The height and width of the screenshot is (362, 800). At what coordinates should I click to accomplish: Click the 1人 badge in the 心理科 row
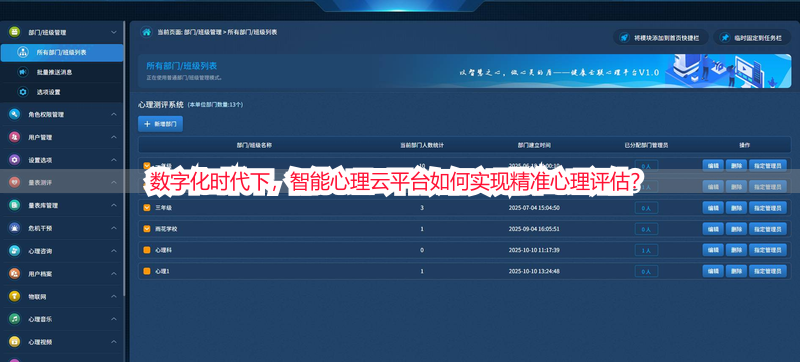click(646, 250)
